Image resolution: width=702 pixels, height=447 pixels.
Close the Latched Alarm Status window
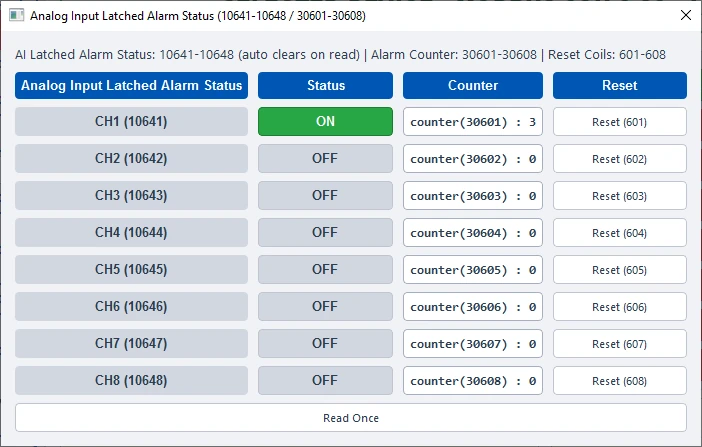pos(685,15)
